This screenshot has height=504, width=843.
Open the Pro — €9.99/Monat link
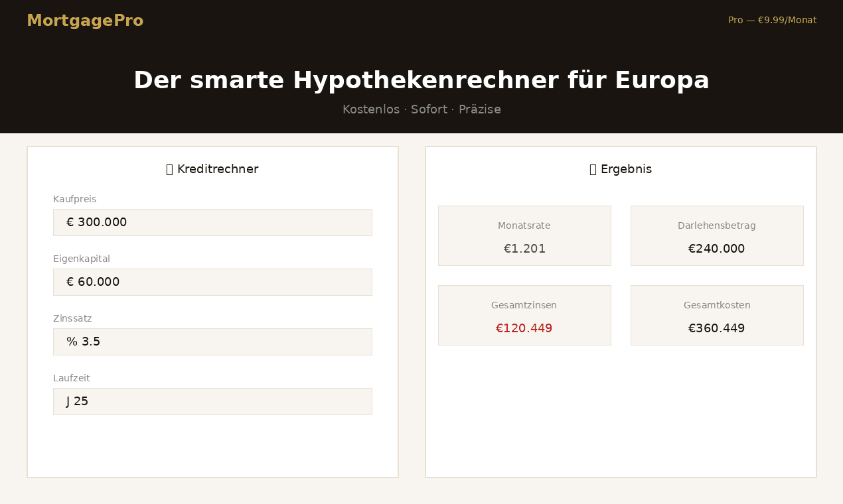pos(772,20)
